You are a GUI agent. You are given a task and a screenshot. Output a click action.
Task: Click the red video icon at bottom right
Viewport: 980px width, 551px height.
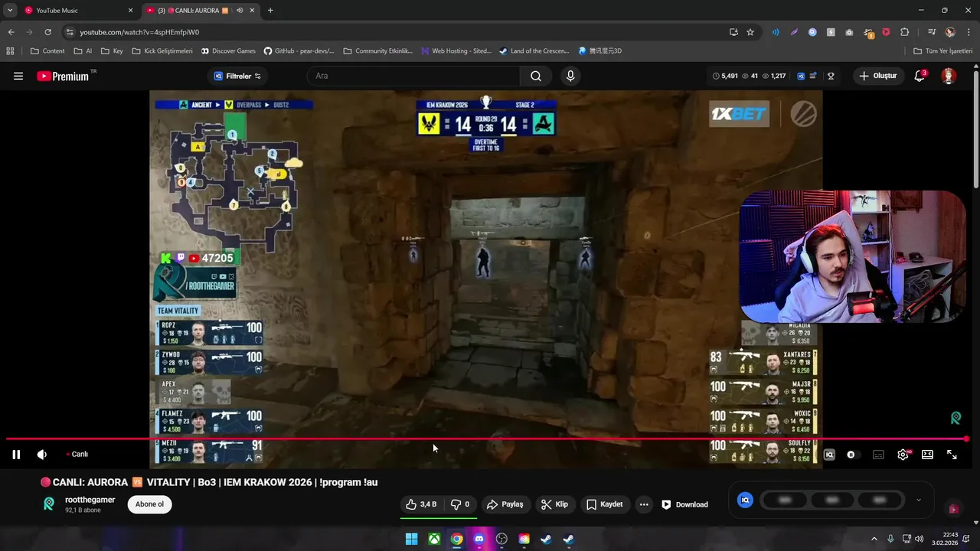point(953,509)
